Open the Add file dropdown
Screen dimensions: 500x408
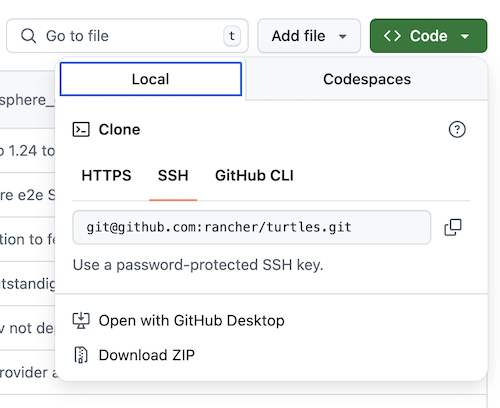(x=309, y=36)
